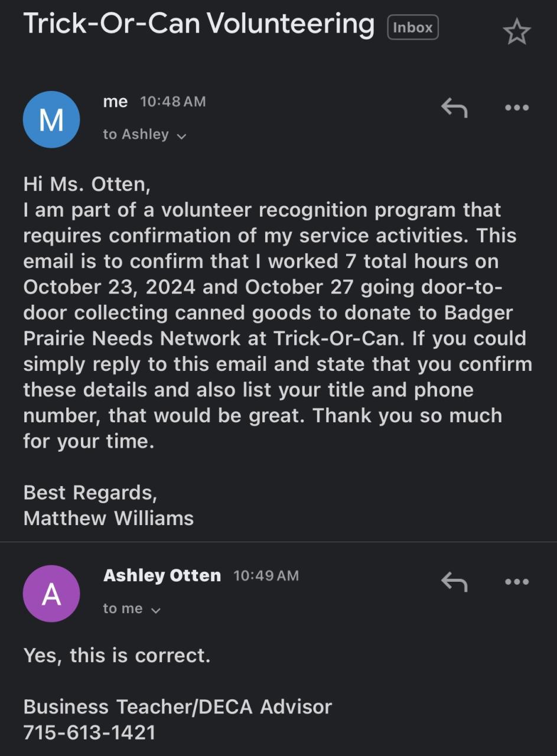Select the Trick-Or-Can Volunteering subject title

[x=198, y=24]
